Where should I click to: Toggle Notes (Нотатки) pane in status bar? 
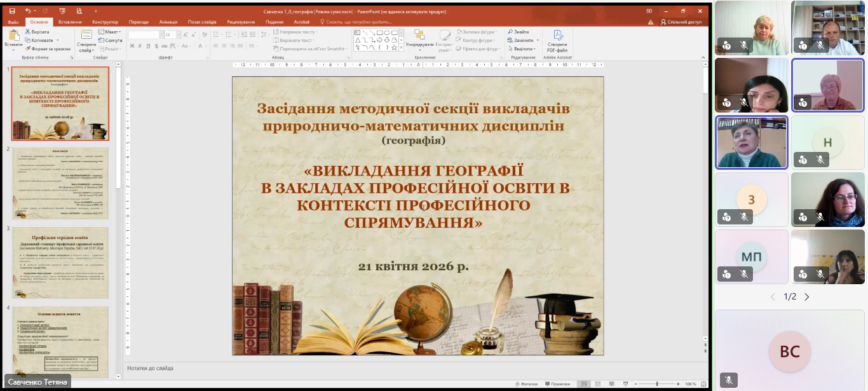(526, 384)
